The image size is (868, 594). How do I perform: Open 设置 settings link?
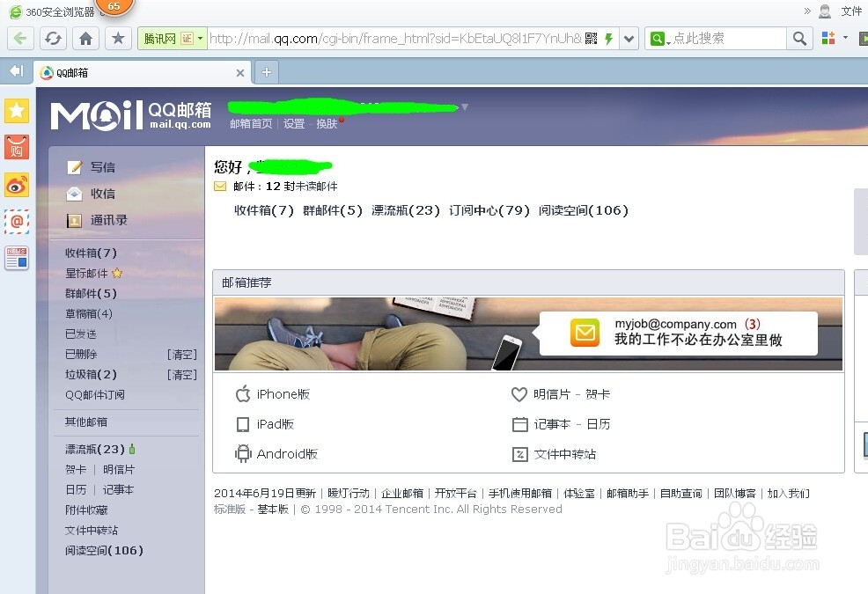(294, 123)
